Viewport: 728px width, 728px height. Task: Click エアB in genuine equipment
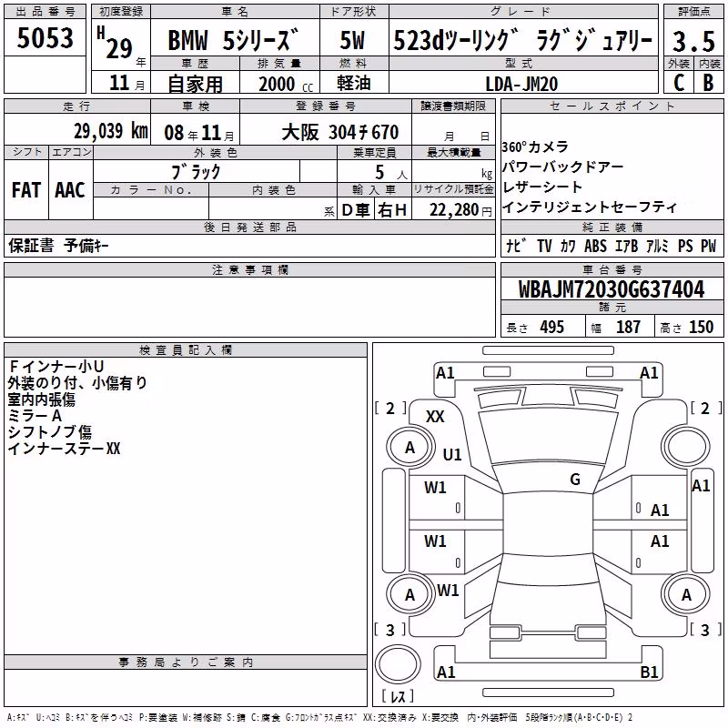[626, 246]
